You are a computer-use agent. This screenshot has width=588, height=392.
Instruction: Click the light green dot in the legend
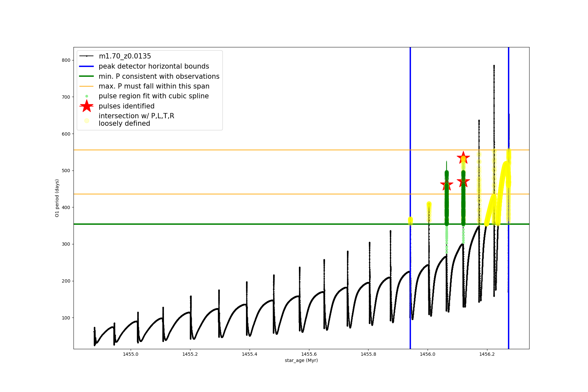tap(87, 96)
